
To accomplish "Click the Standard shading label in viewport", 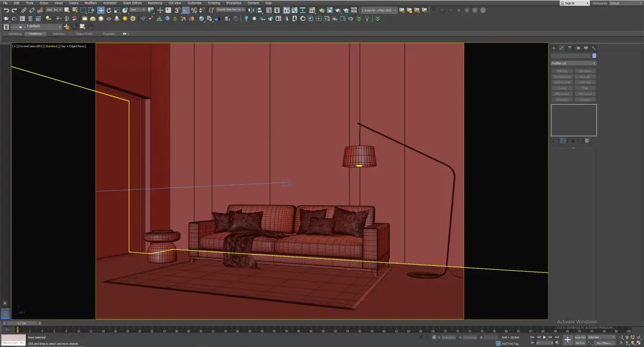I will pos(51,46).
